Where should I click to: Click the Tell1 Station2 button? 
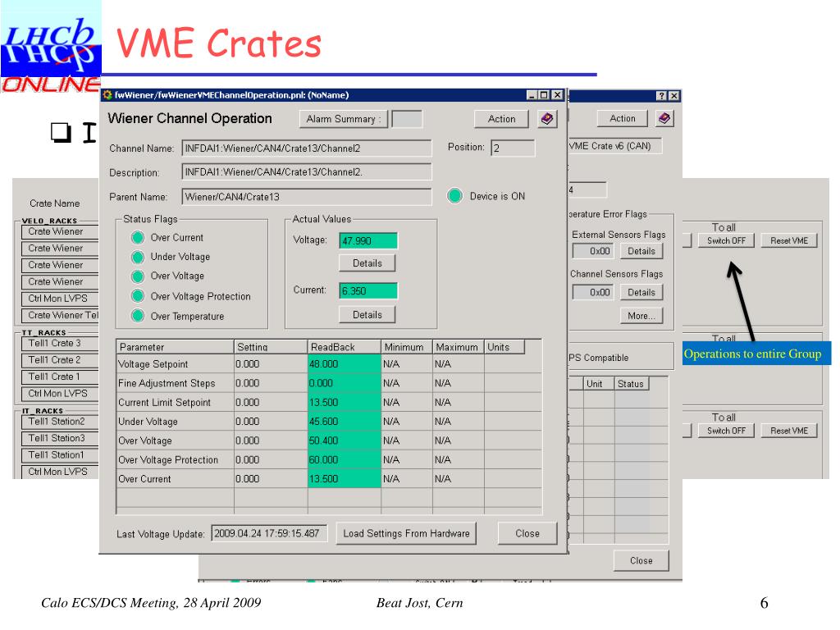pos(60,421)
